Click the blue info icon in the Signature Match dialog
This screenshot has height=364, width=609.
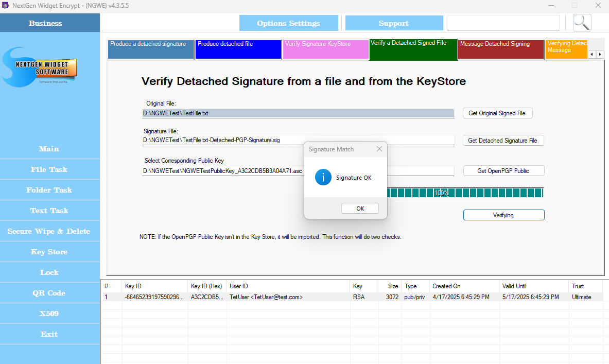coord(323,178)
